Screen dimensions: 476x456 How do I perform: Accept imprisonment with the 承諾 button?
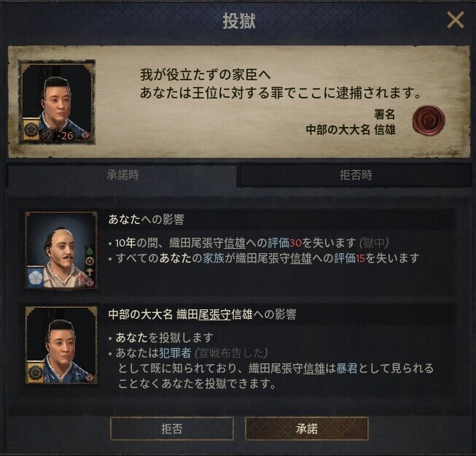pos(307,429)
